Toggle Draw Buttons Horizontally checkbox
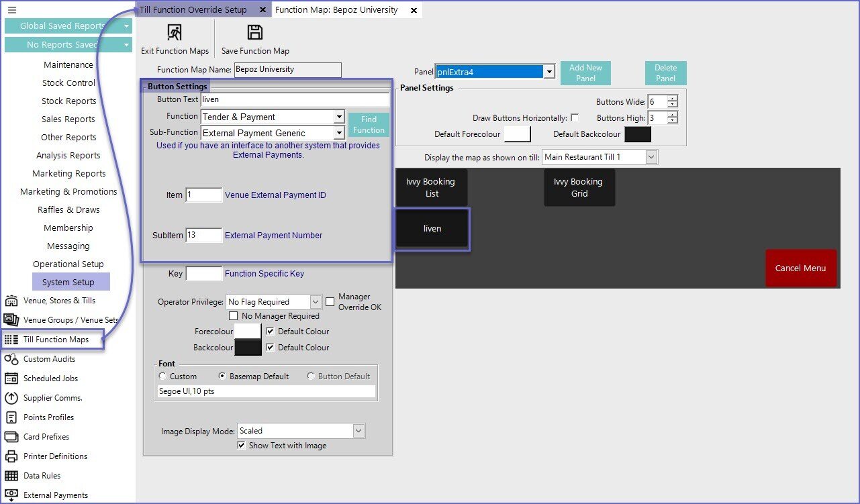860x504 pixels. point(575,118)
